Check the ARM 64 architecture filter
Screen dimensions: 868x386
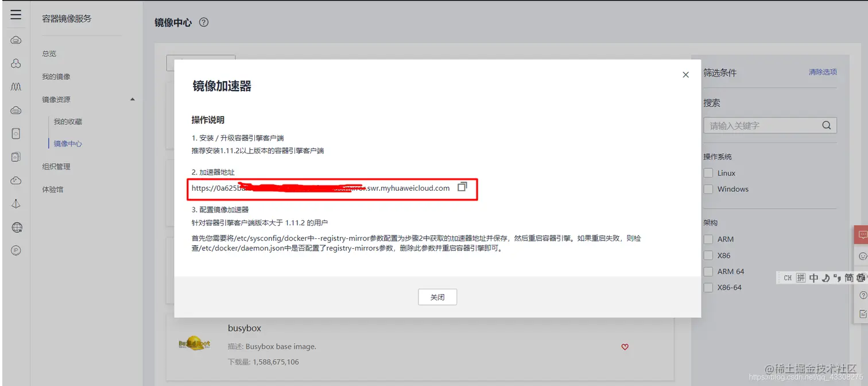coord(708,271)
